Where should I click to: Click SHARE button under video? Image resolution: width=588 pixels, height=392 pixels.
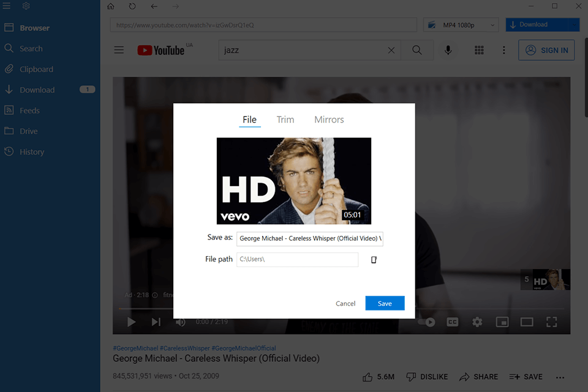point(478,377)
